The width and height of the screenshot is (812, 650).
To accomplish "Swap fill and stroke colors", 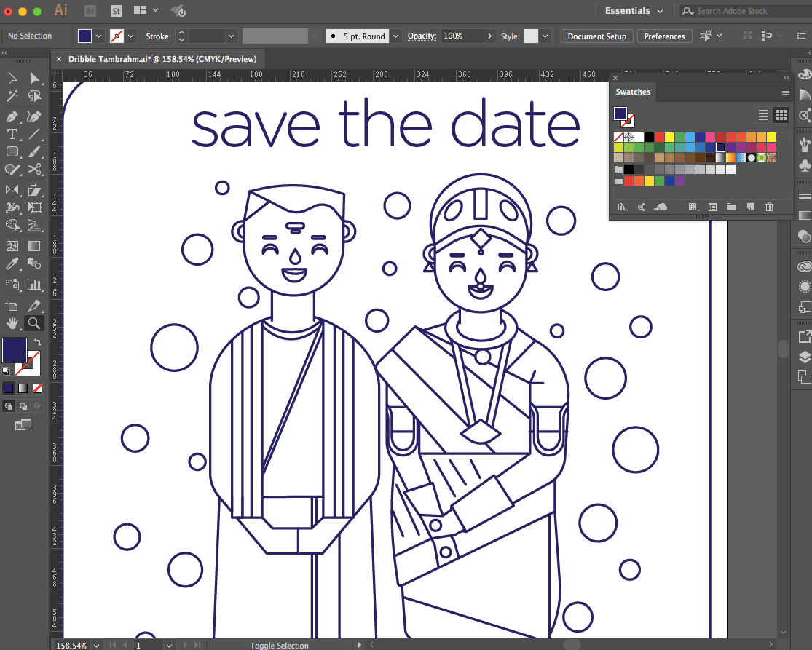I will [x=37, y=342].
